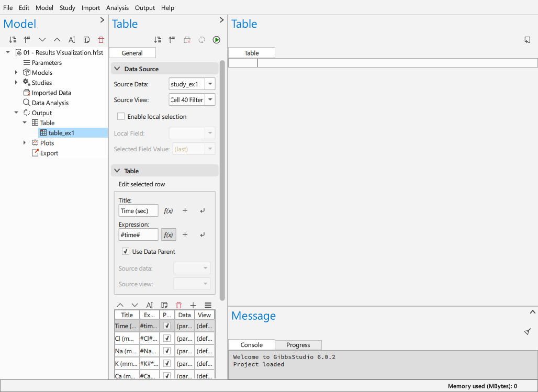The image size is (538, 392).
Task: Click the Expression f(x) function button
Action: pos(169,235)
